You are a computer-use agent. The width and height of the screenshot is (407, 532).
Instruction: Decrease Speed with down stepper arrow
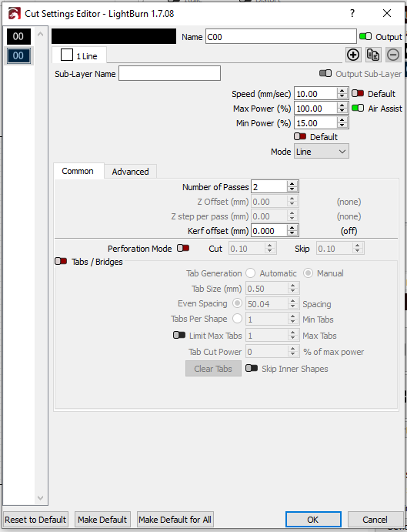(x=342, y=96)
